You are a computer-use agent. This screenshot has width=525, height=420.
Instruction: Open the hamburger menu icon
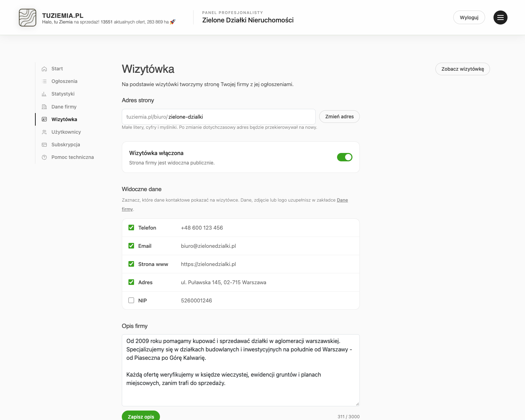[x=500, y=17]
